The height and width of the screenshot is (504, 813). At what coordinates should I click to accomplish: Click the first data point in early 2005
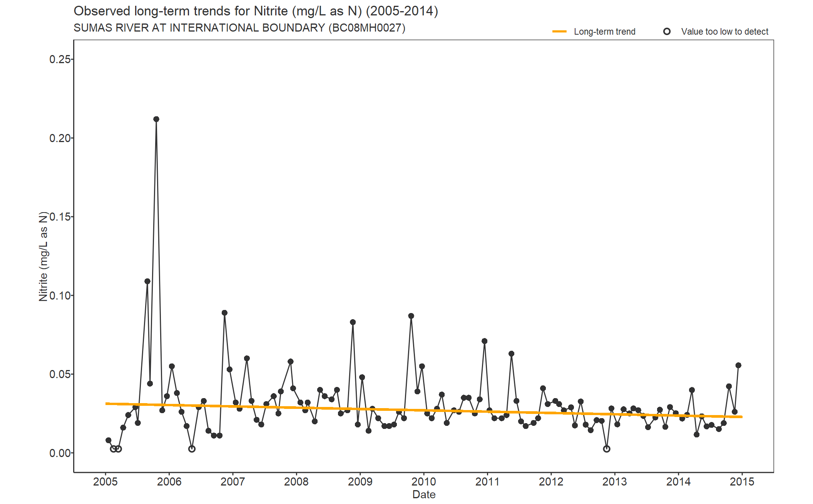point(109,440)
